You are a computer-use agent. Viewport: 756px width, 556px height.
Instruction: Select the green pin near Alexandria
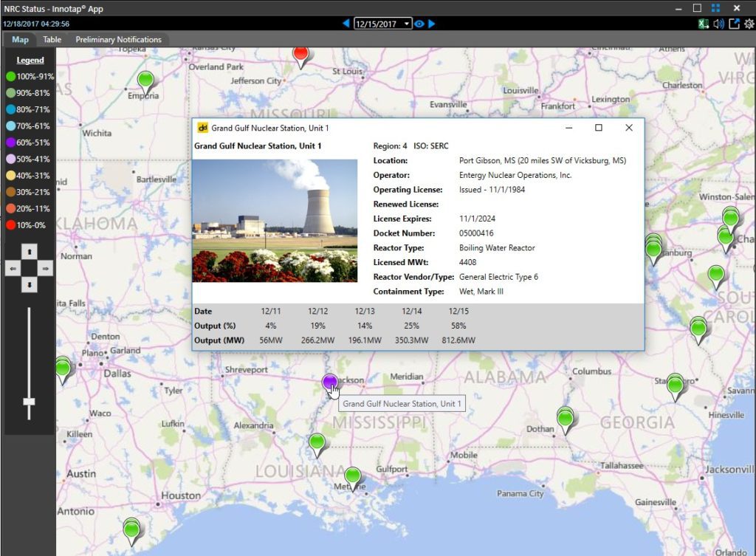click(x=317, y=443)
